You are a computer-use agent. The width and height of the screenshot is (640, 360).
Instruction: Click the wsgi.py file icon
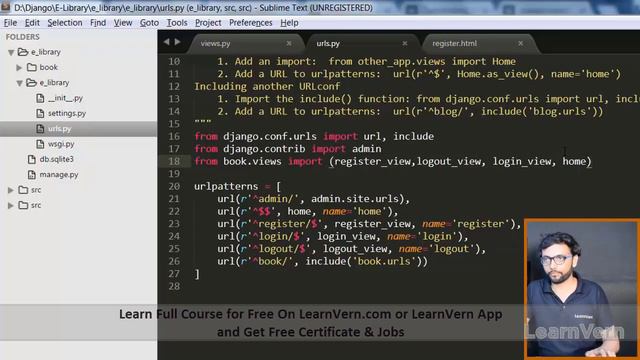point(40,144)
